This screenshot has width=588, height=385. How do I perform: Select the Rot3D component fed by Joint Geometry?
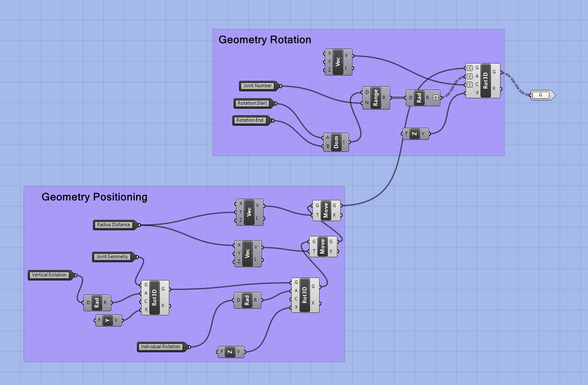(x=154, y=297)
